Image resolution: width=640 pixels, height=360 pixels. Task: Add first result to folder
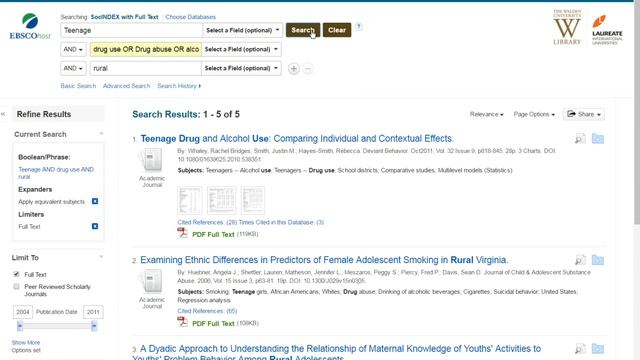pyautogui.click(x=598, y=139)
